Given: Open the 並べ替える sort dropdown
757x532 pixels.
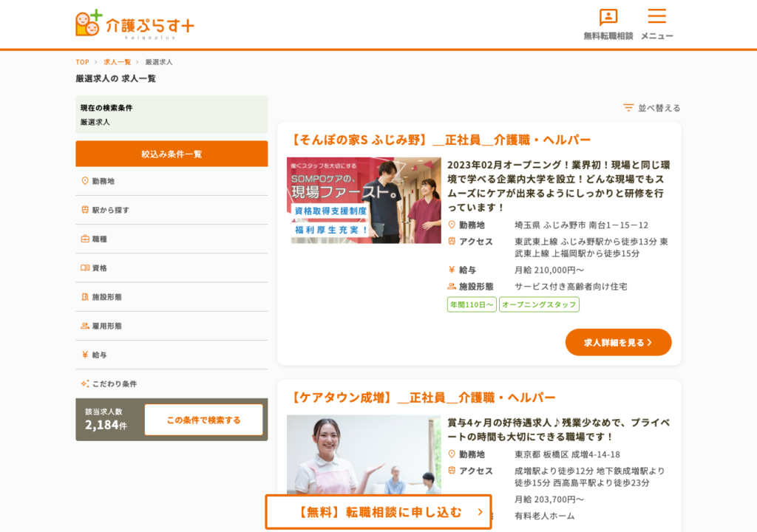Looking at the screenshot, I should pos(652,108).
